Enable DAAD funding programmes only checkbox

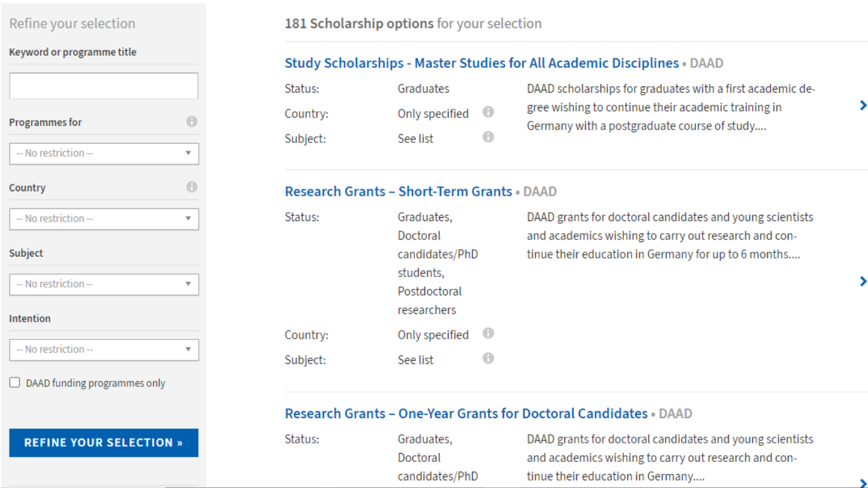click(15, 383)
